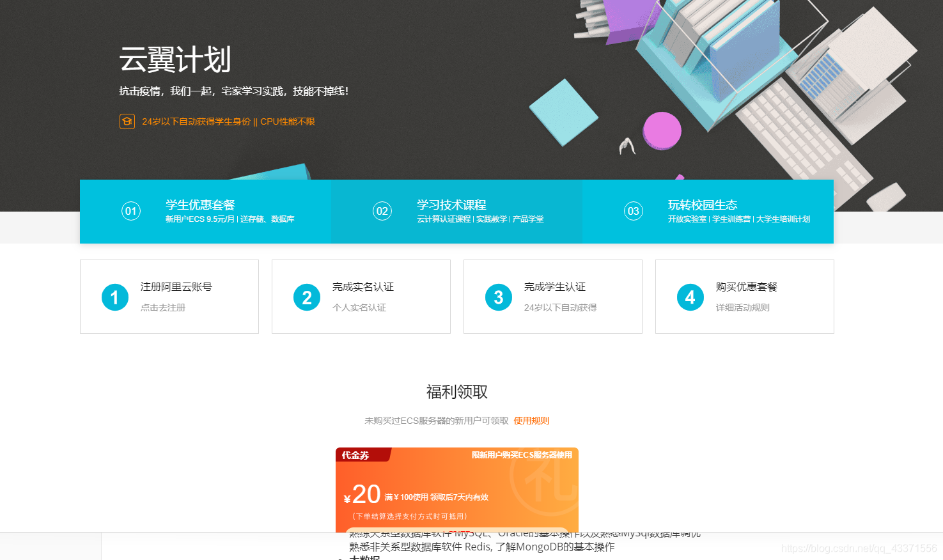Click the 完成学生认证 title
The height and width of the screenshot is (560, 943).
555,287
